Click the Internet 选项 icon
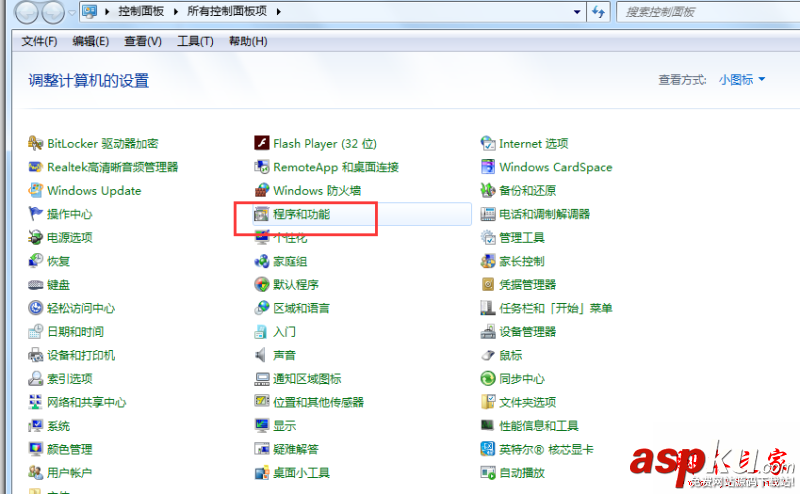800x494 pixels. (488, 143)
